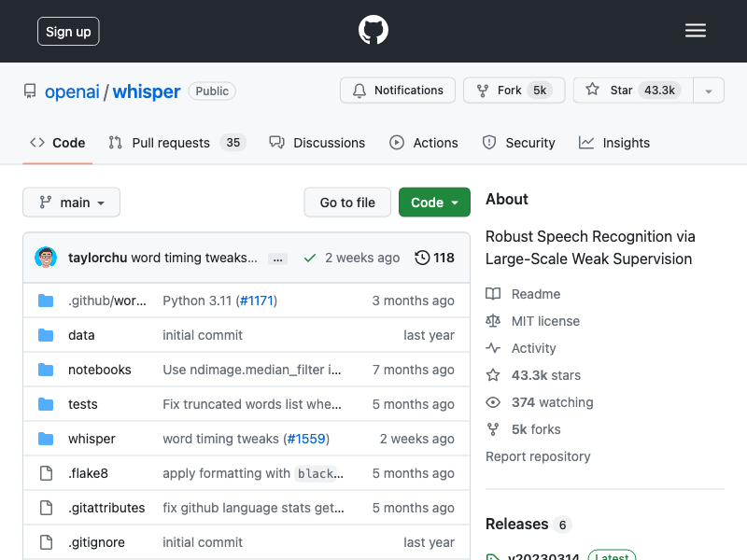The image size is (747, 560).
Task: Click the repository book icon beside openai
Action: tap(30, 91)
